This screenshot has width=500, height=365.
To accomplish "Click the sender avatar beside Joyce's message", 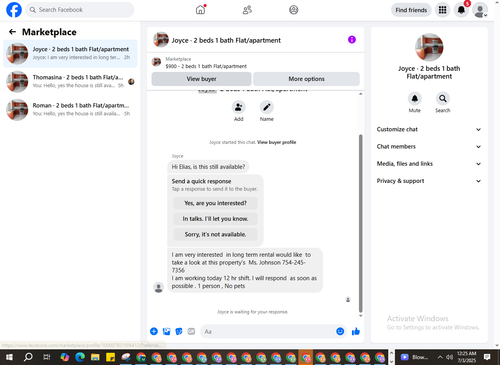I will (159, 287).
